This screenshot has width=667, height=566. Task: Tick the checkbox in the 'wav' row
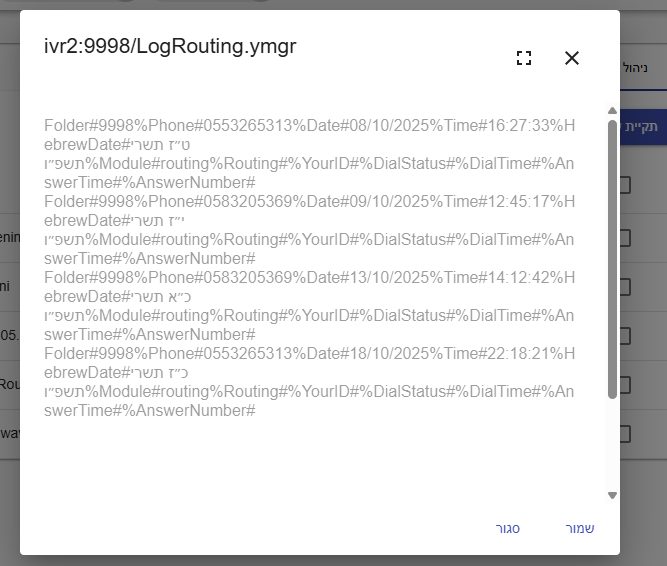coord(625,434)
